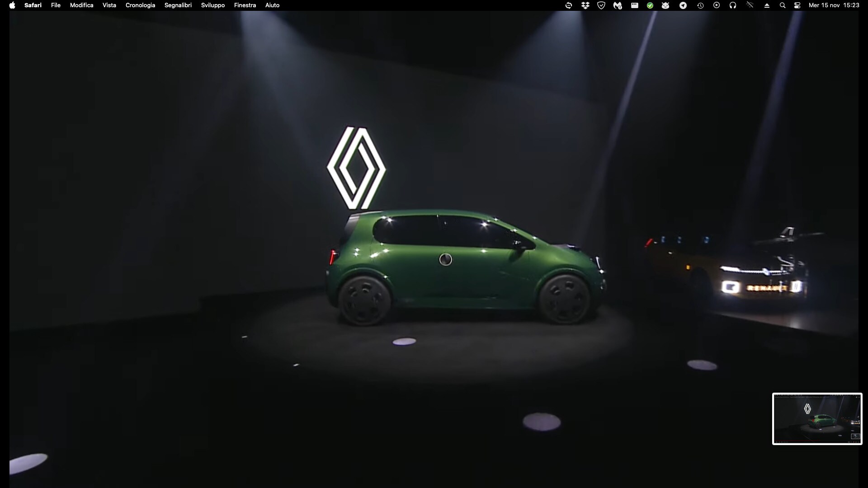Open the Time Machine status icon

point(700,5)
